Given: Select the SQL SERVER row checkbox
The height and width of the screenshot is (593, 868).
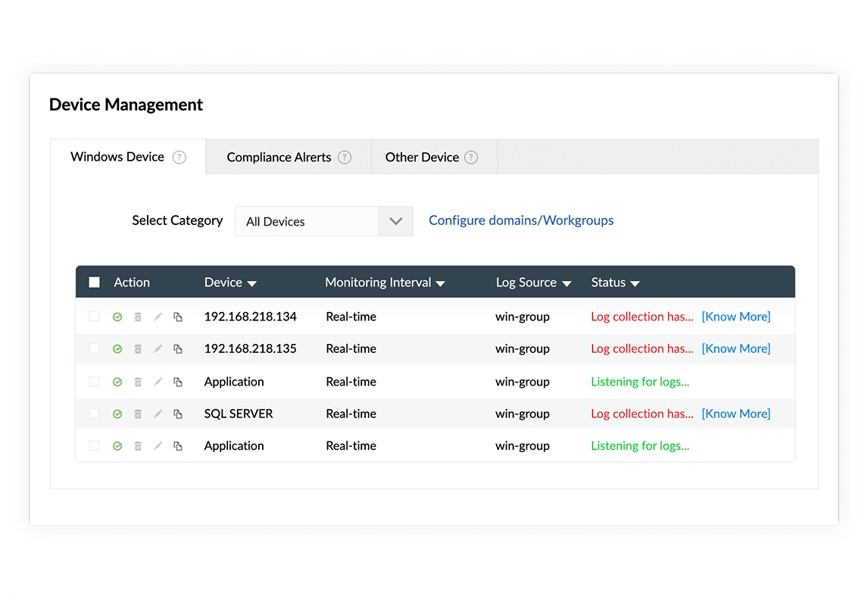Looking at the screenshot, I should point(95,414).
